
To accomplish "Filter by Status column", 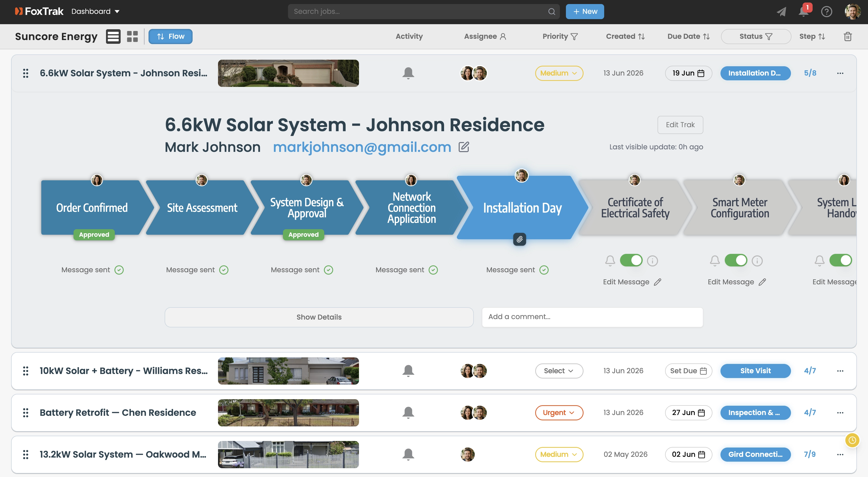I will (x=756, y=37).
